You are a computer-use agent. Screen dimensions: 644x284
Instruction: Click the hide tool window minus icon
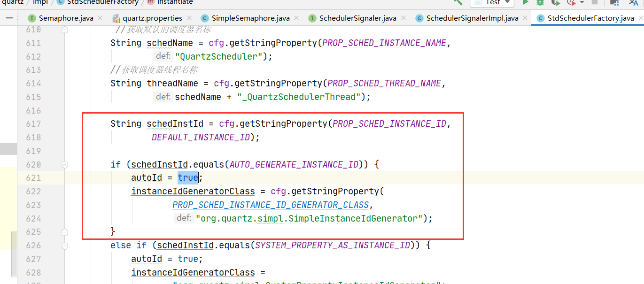click(9, 18)
